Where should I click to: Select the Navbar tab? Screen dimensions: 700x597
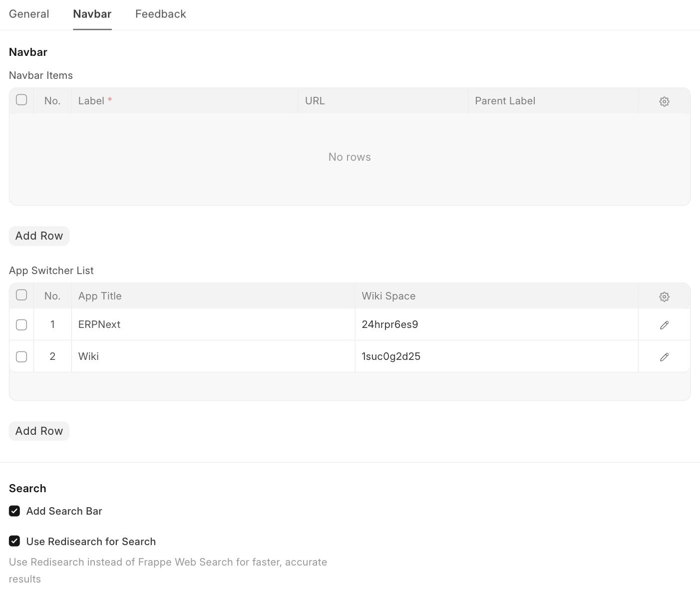pyautogui.click(x=92, y=14)
